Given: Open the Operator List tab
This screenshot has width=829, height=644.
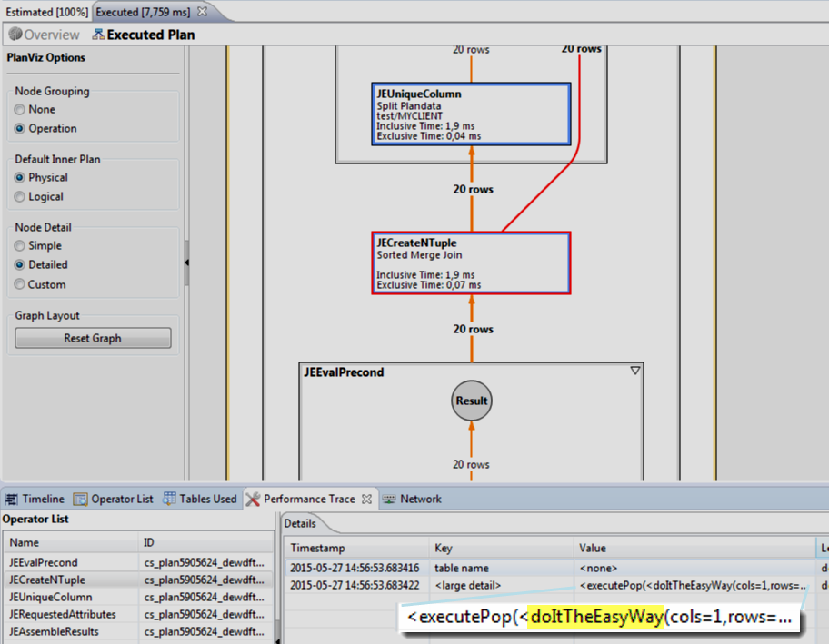Looking at the screenshot, I should [114, 500].
